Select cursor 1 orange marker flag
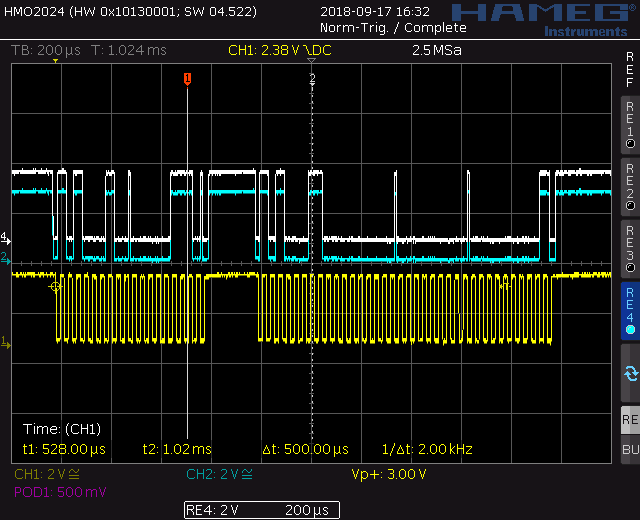The width and height of the screenshot is (640, 520). [x=187, y=79]
